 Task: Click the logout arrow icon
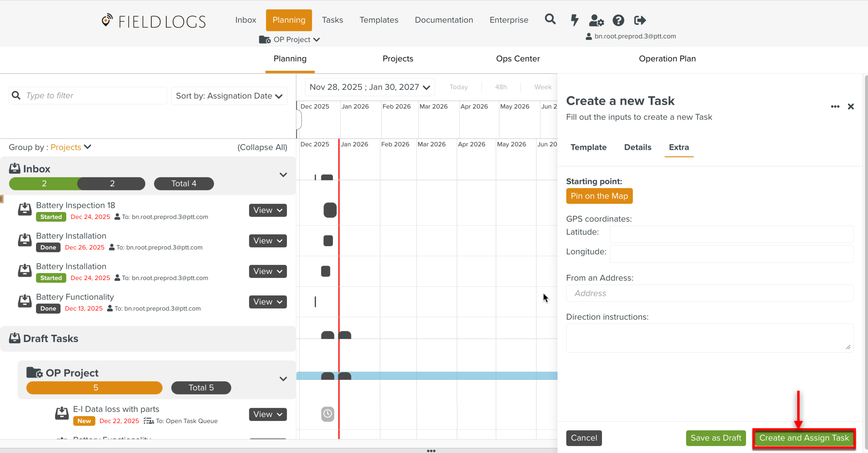coord(640,20)
